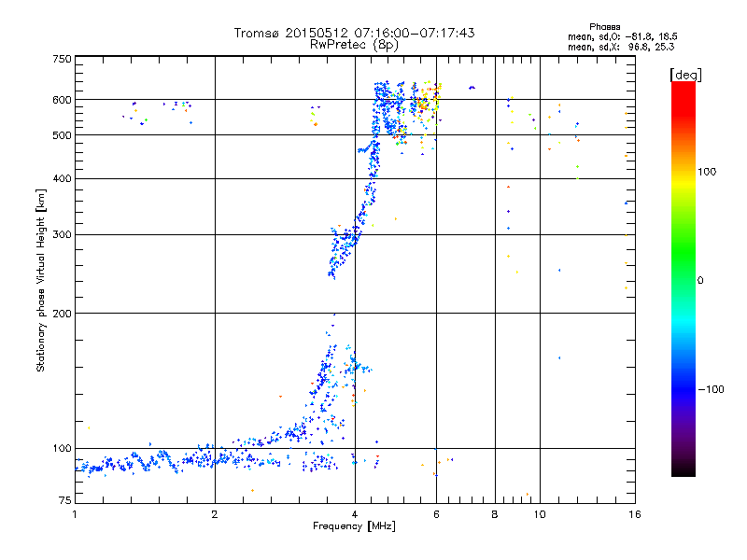This screenshot has width=747, height=560.
Task: Click the 75 tick on the height axis
Action: pos(63,504)
